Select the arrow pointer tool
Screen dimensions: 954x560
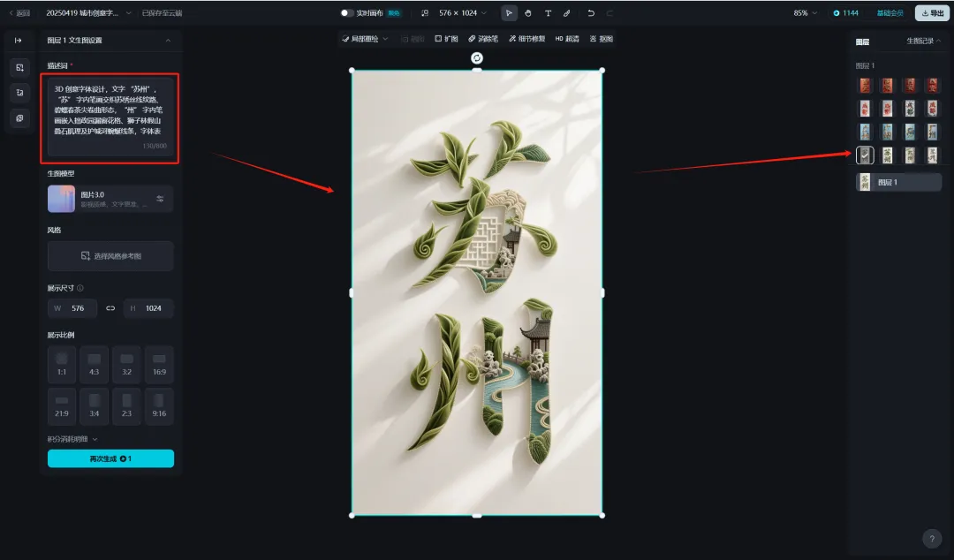(x=509, y=12)
